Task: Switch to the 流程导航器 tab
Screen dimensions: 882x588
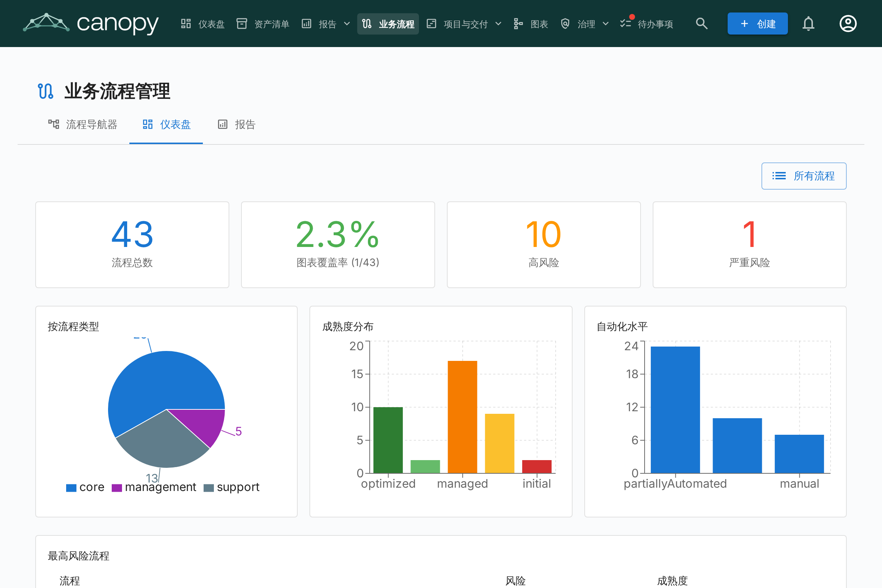Action: coord(83,125)
